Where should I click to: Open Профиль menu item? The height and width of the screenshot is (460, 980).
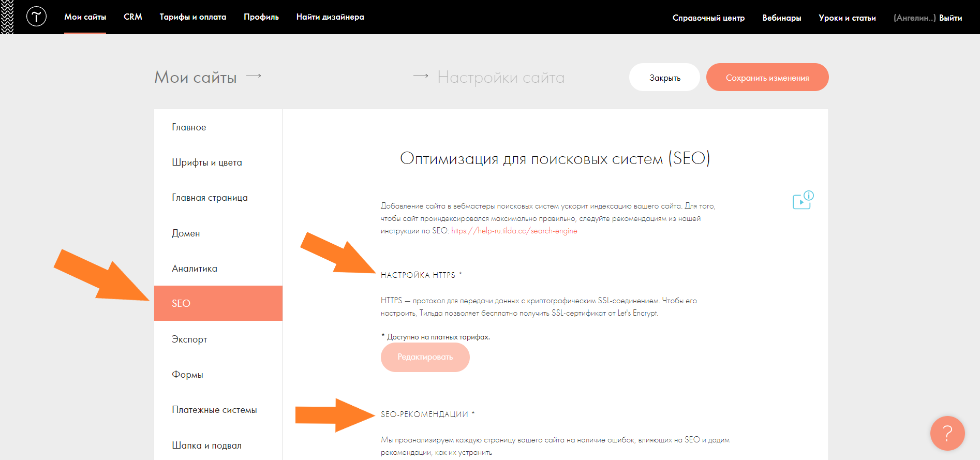click(261, 17)
